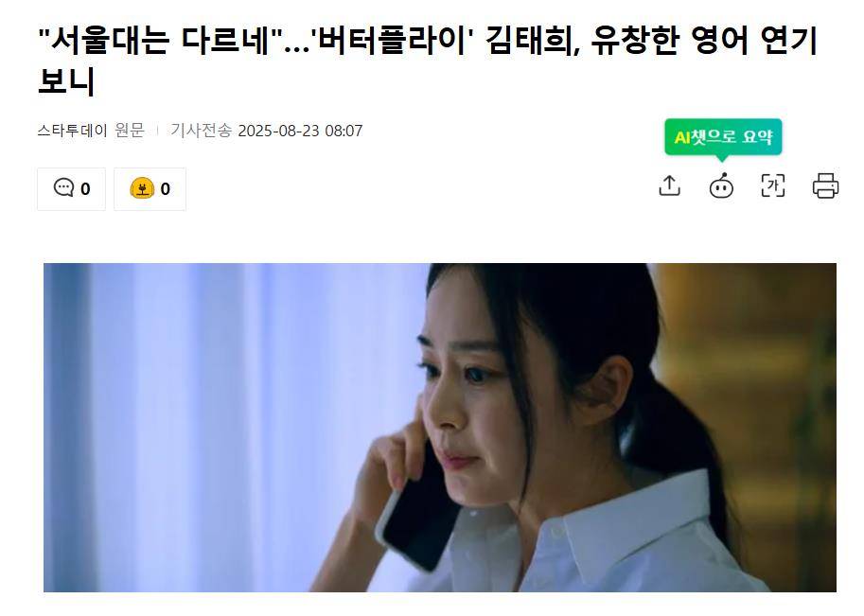
Task: Open the font size 가 icon
Action: (x=772, y=185)
